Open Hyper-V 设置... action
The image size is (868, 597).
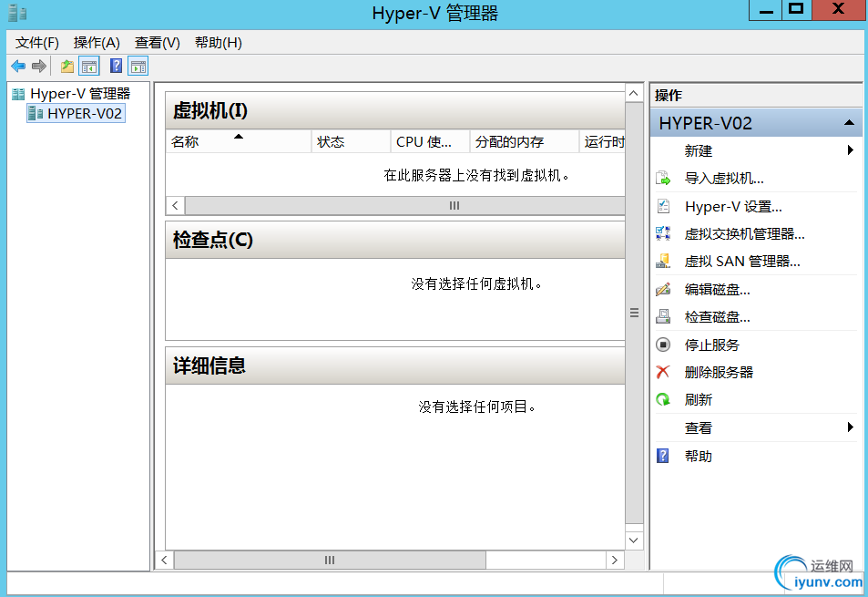coord(733,206)
